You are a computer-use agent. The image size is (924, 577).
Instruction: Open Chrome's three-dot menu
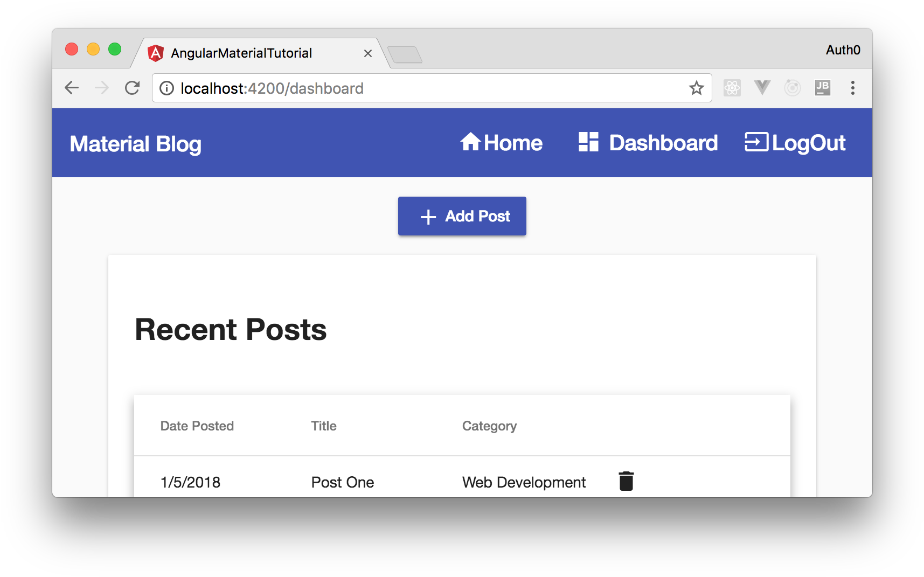coord(853,88)
